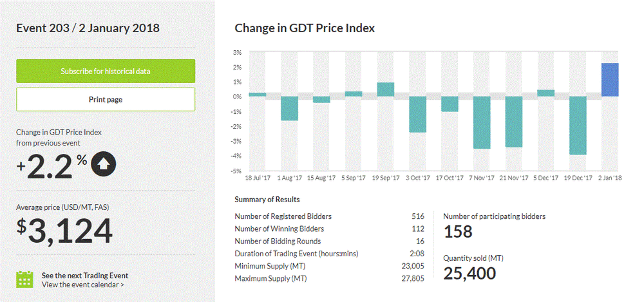This screenshot has width=644, height=302.
Task: Click the Change in GDT Price Index heading
Action: (x=305, y=28)
